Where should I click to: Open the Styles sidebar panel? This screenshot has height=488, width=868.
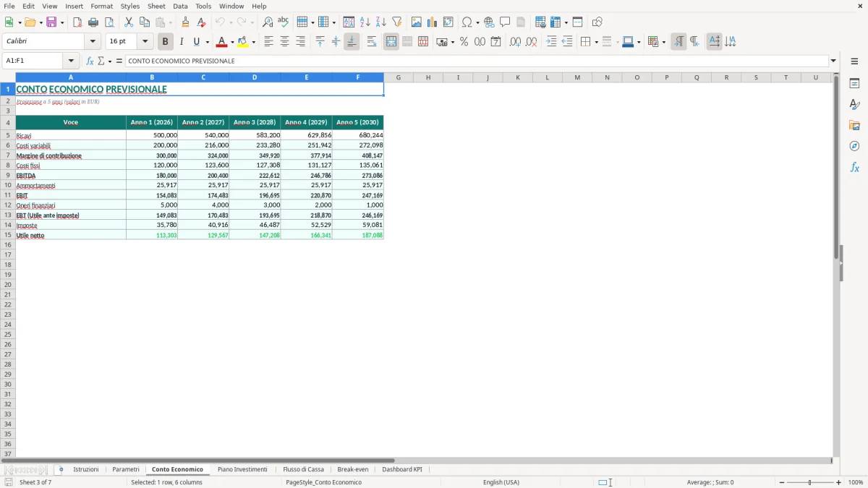854,105
